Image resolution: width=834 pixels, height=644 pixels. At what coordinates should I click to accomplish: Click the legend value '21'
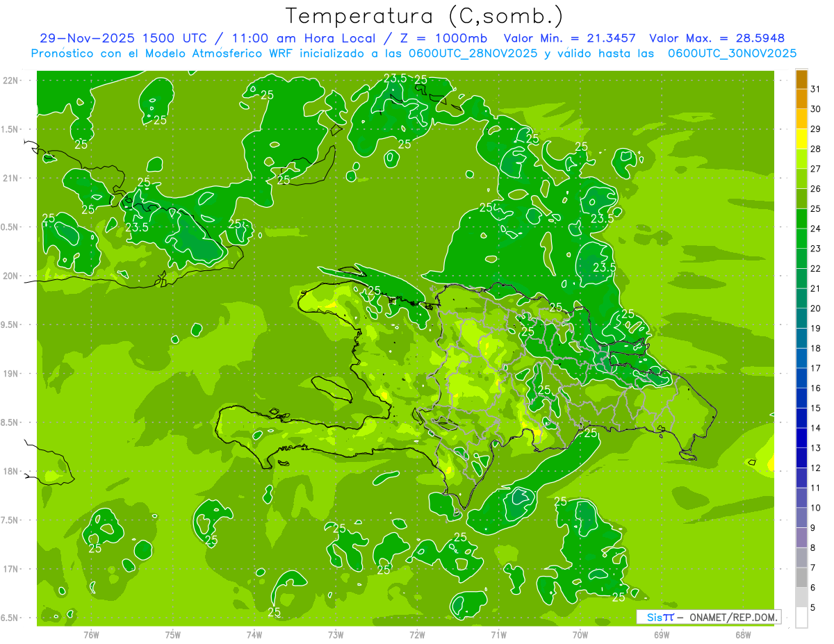816,288
